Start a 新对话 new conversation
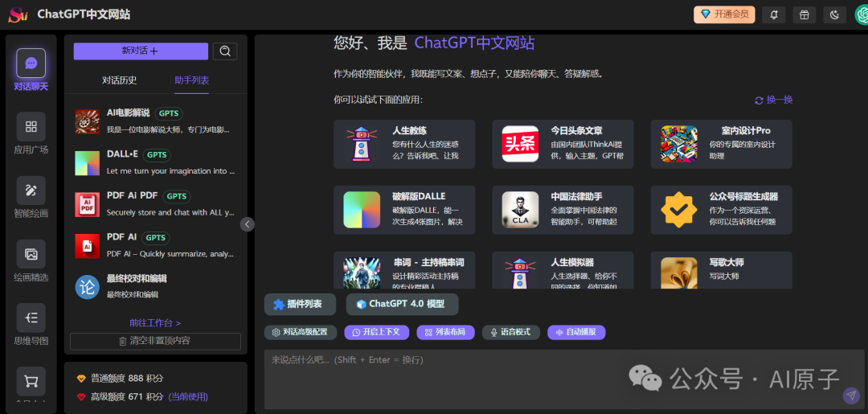Screen dimensions: 868x414 pyautogui.click(x=141, y=51)
